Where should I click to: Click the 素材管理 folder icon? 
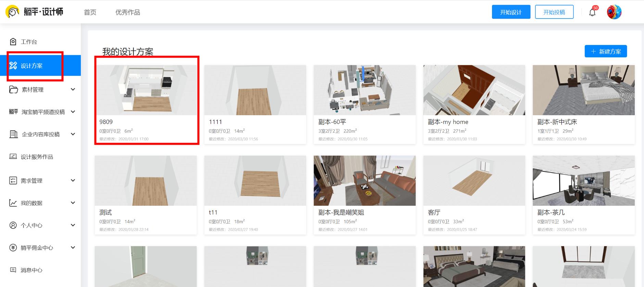pos(13,89)
